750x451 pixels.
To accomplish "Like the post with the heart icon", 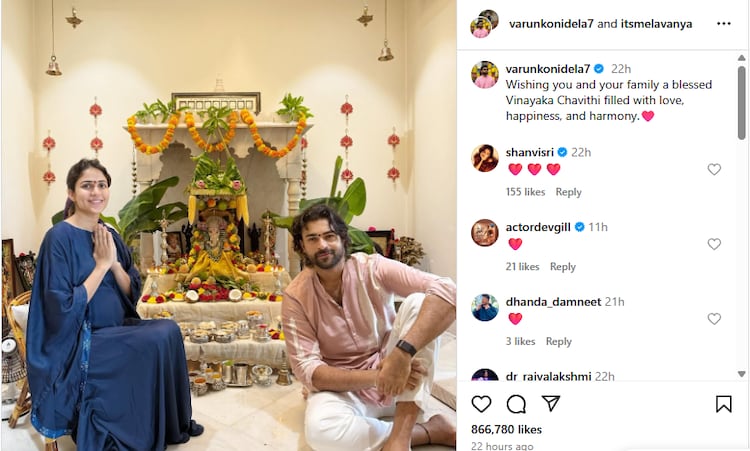I will (481, 404).
